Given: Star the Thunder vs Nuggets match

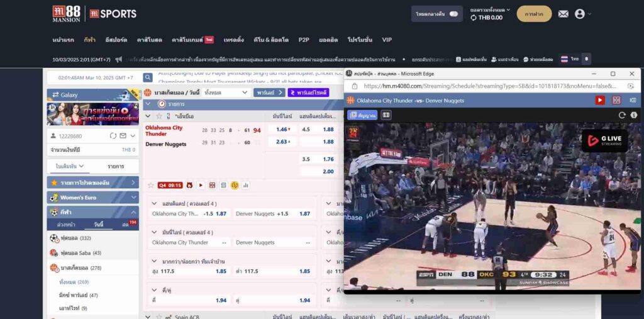Looking at the screenshot, I should tap(150, 185).
